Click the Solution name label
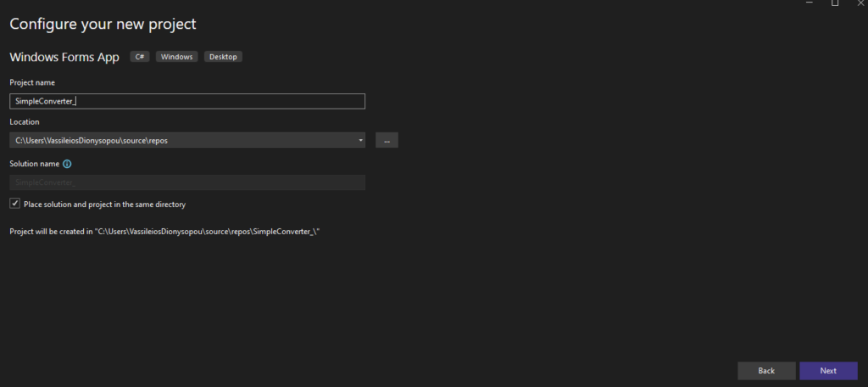 pos(34,164)
